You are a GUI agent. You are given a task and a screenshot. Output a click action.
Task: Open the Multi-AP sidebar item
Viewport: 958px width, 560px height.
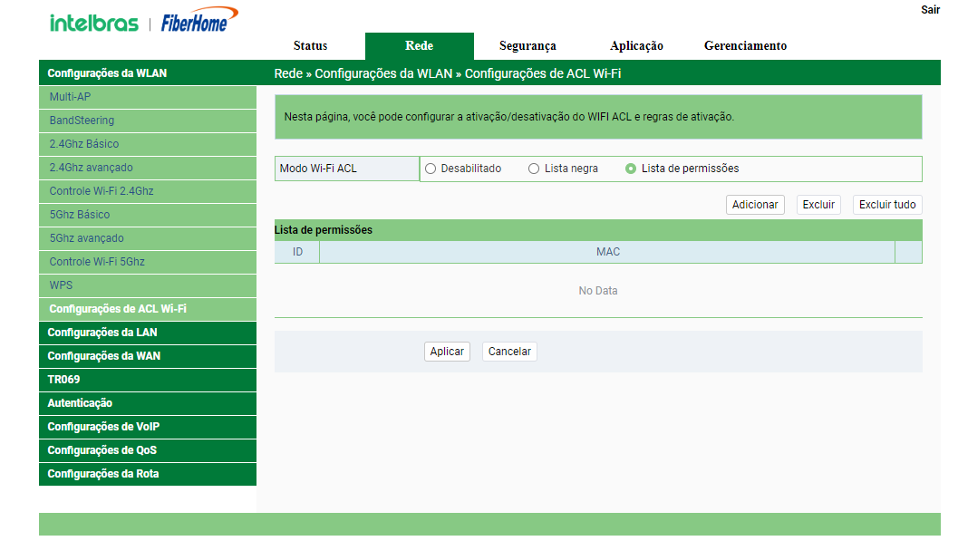[x=148, y=97]
